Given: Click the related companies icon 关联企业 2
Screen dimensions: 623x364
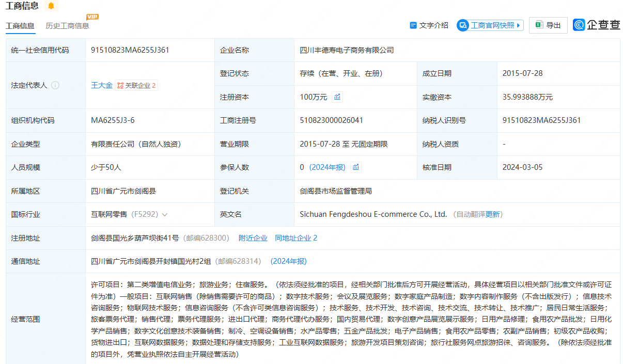Looking at the screenshot, I should pos(136,86).
